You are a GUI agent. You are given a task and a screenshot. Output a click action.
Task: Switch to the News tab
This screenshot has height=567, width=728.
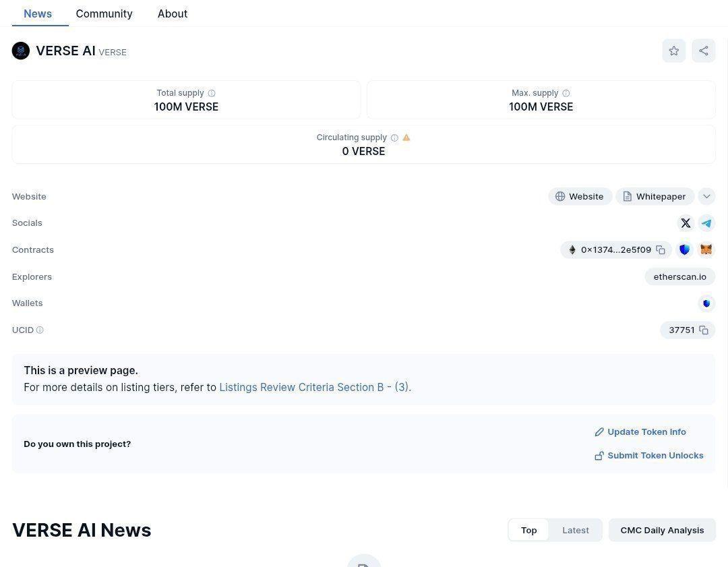pos(38,14)
